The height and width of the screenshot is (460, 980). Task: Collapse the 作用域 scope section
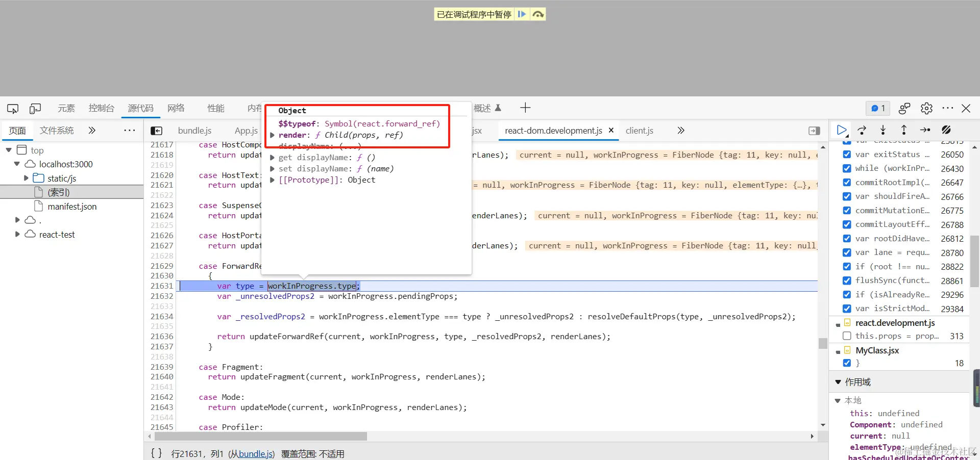(x=838, y=382)
